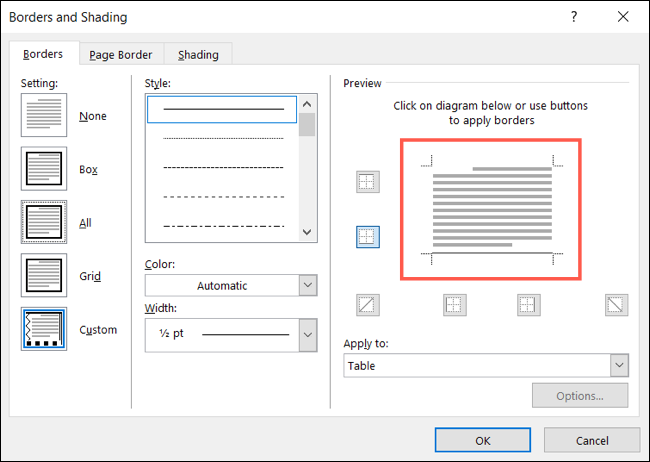Select the None border setting icon
The height and width of the screenshot is (462, 650).
click(x=44, y=116)
